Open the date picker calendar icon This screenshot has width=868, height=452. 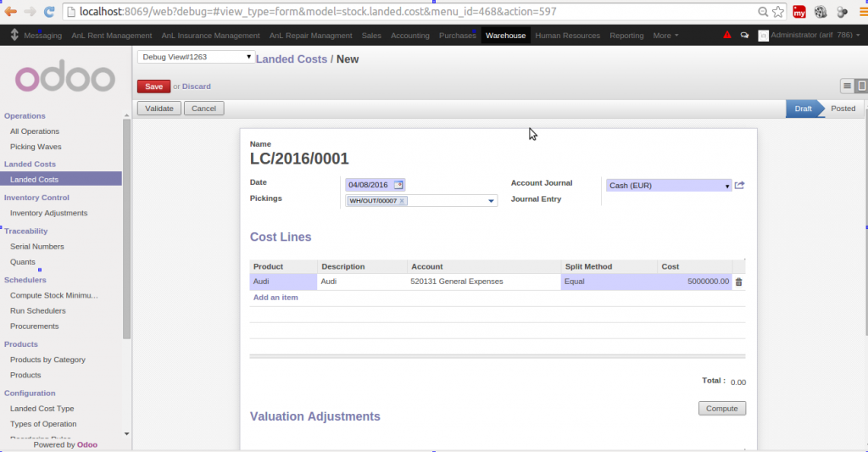(x=398, y=185)
